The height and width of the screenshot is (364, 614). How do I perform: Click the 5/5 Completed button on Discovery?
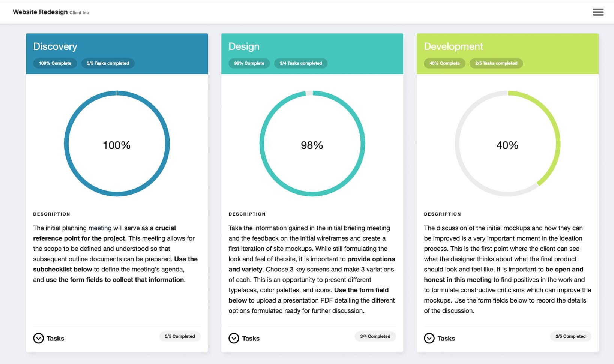point(180,336)
